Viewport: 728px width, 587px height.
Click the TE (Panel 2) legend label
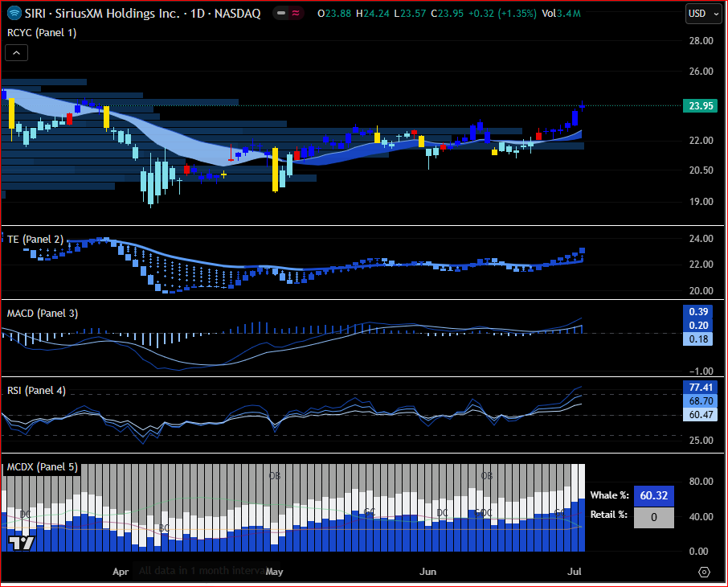pos(35,240)
